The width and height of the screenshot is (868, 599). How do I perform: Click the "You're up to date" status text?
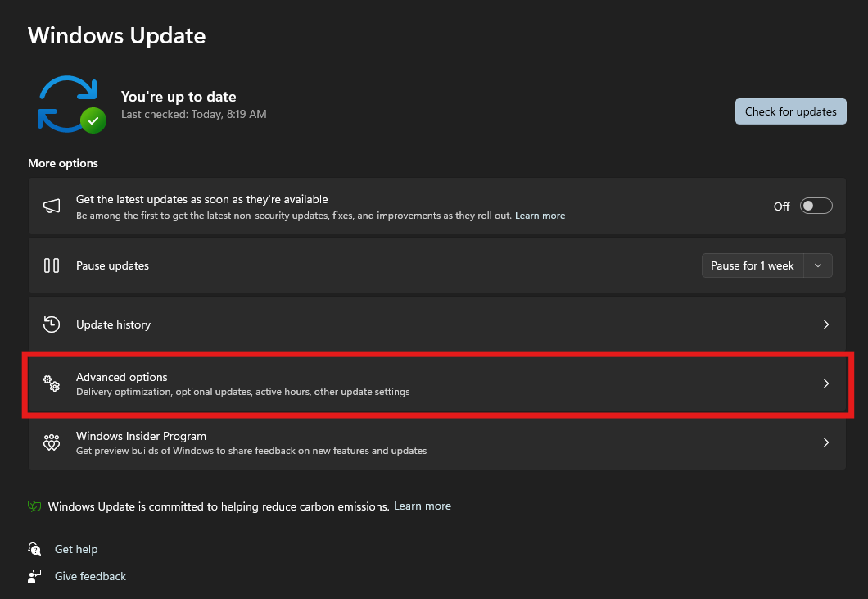pyautogui.click(x=179, y=97)
